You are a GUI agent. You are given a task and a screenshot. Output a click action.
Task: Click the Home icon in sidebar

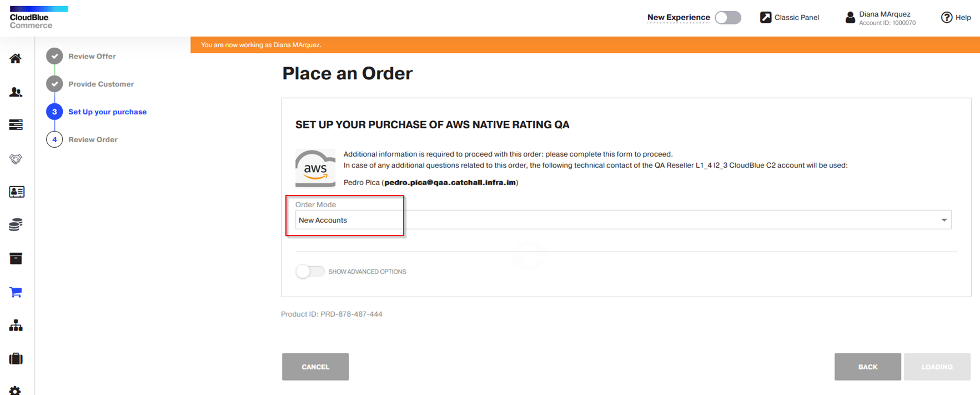point(16,58)
